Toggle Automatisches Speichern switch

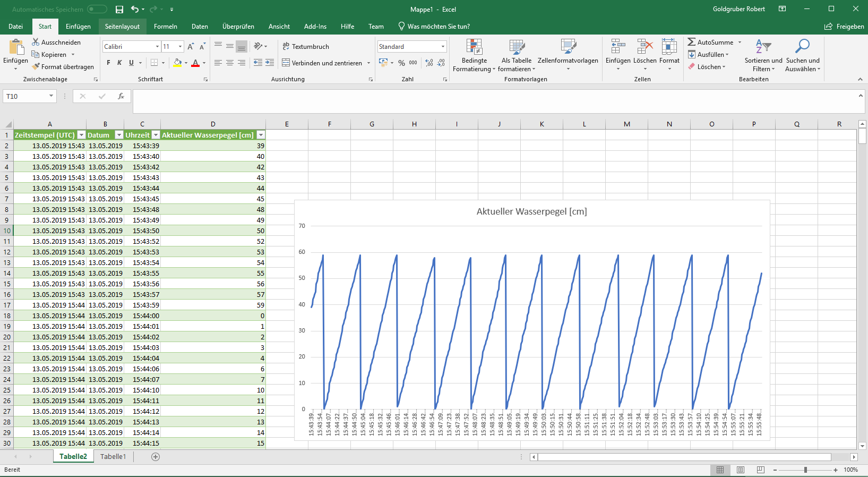click(97, 9)
